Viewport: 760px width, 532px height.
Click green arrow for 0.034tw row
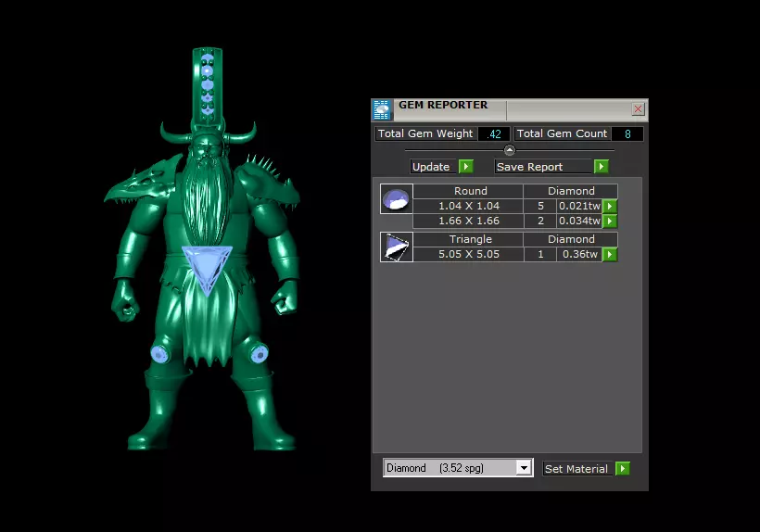(610, 221)
